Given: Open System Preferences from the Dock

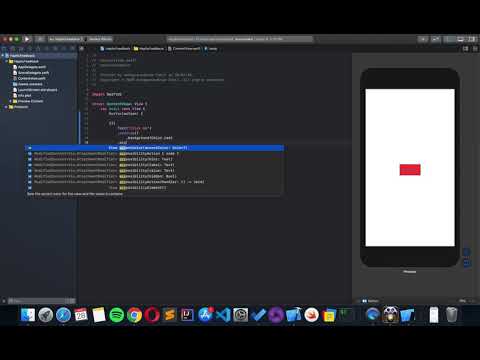Looking at the screenshot, I should pyautogui.click(x=241, y=315).
